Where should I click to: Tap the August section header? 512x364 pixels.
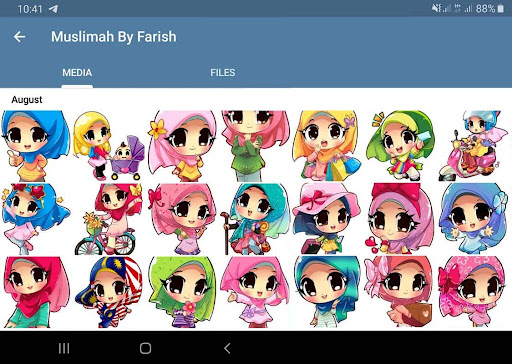click(27, 100)
